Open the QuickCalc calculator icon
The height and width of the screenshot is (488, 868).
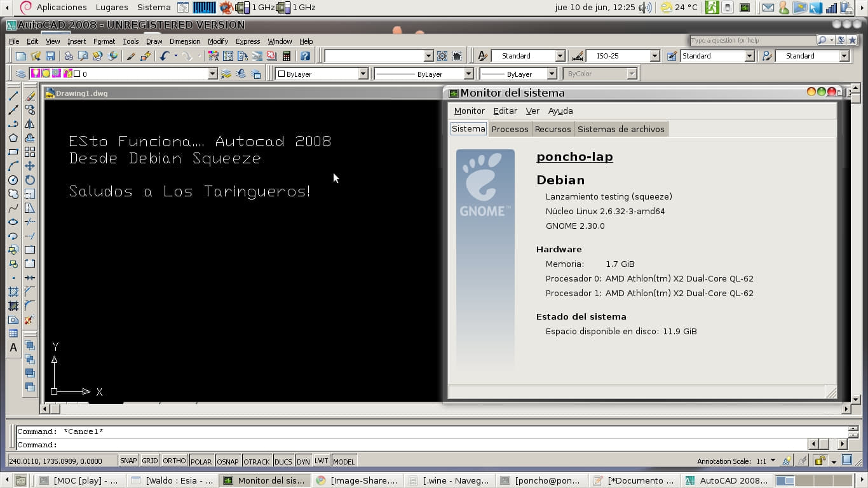(x=287, y=56)
